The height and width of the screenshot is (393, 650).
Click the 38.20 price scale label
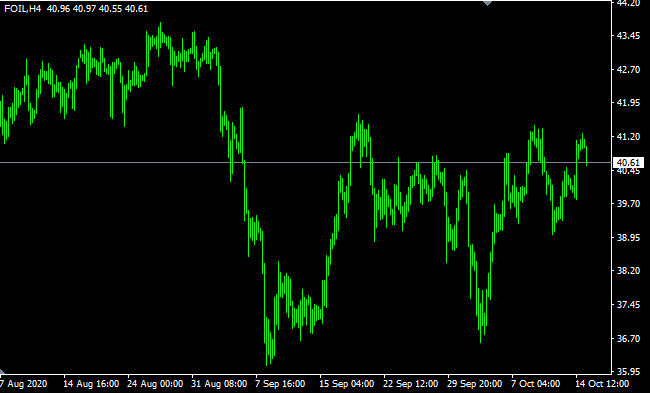click(x=628, y=271)
